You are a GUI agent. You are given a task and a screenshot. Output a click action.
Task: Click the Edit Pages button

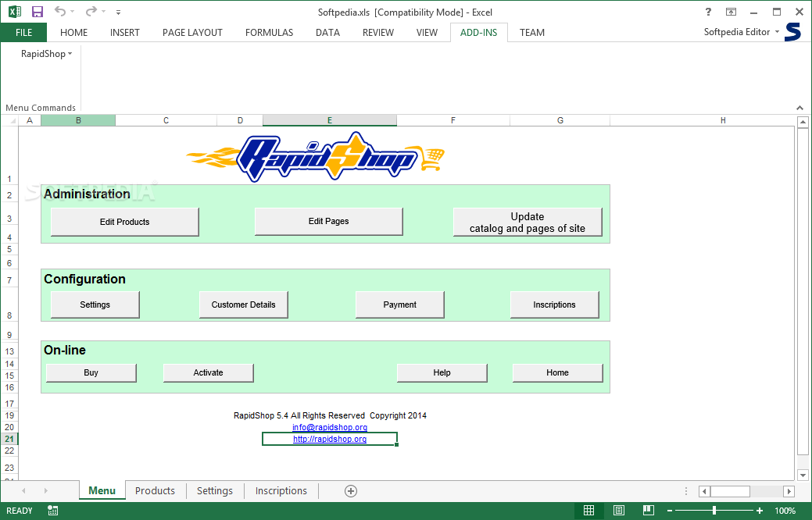pyautogui.click(x=329, y=221)
